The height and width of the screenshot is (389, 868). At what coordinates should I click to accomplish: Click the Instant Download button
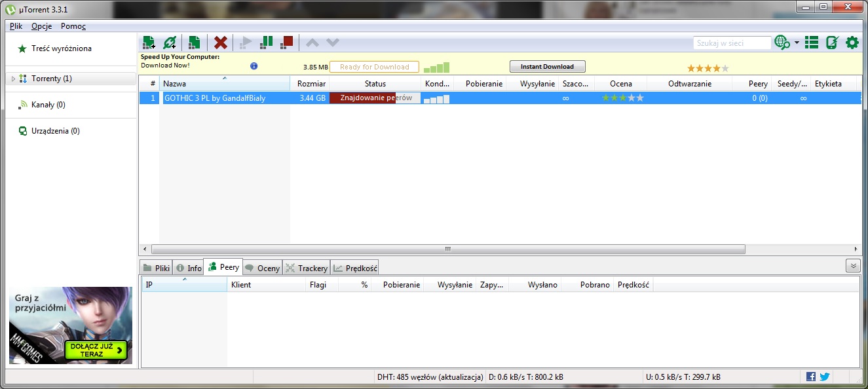(x=547, y=66)
